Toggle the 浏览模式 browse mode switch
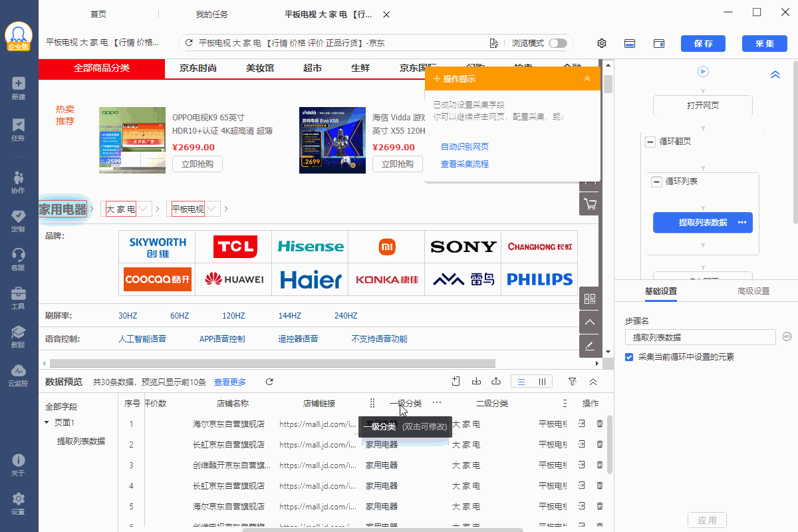This screenshot has width=798, height=532. (558, 43)
